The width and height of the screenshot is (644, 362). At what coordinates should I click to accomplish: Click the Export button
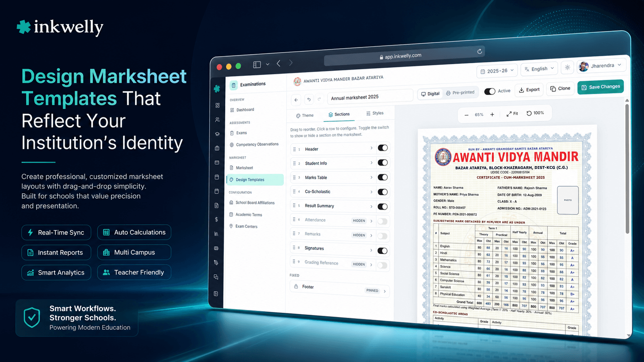click(529, 90)
